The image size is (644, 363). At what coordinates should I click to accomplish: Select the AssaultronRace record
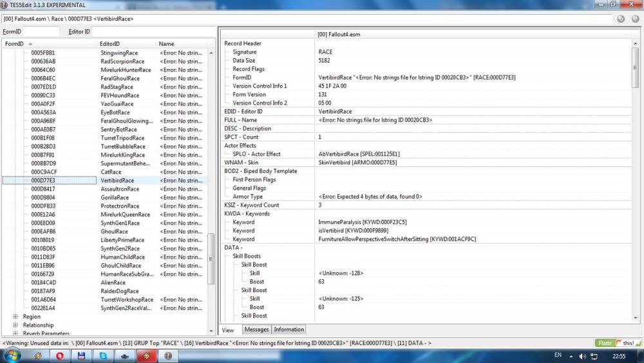click(120, 189)
